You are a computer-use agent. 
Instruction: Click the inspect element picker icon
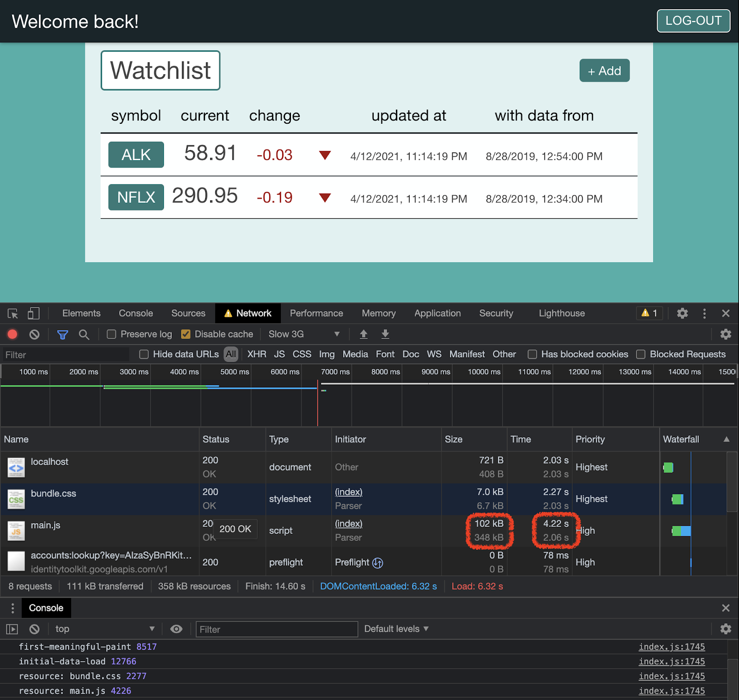[13, 314]
